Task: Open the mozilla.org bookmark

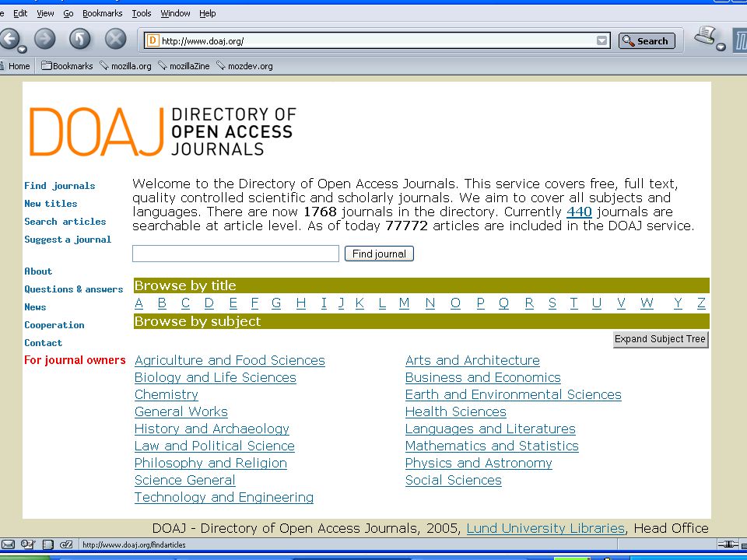Action: tap(125, 66)
